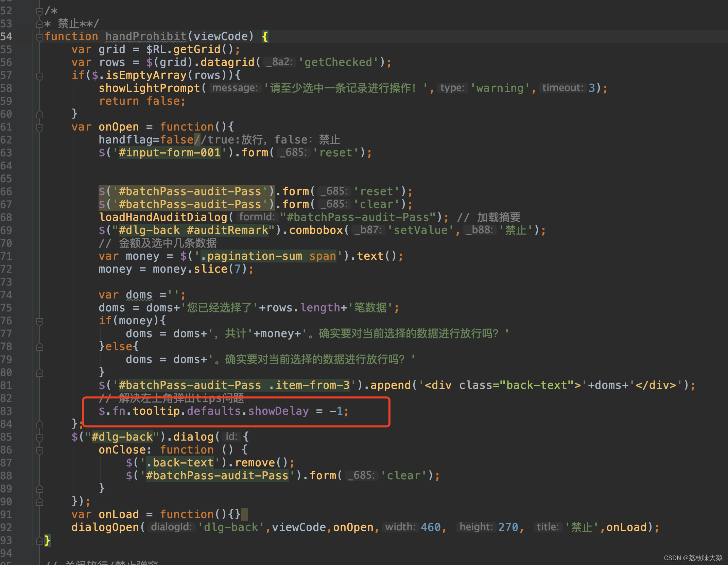Screen dimensions: 728x565
Task: Collapse the onClose function at line 86
Action: [x=39, y=450]
